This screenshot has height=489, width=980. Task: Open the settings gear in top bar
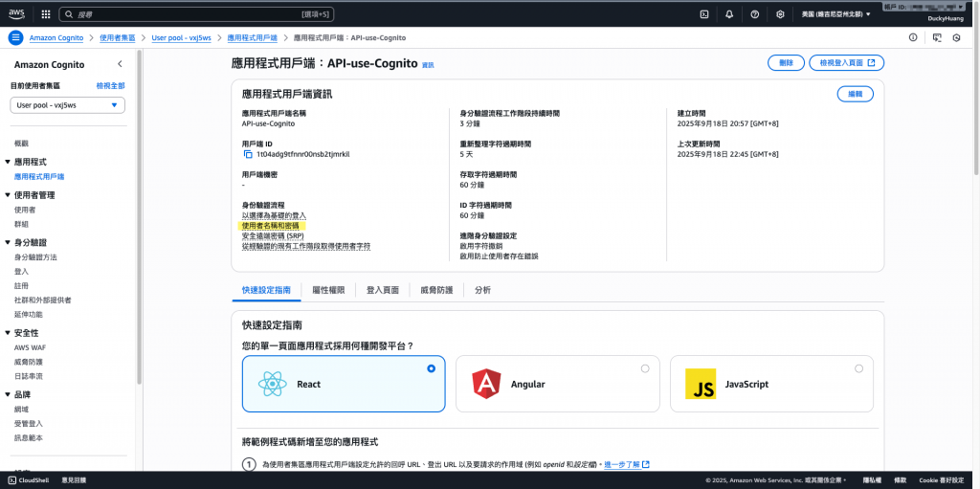(x=780, y=13)
